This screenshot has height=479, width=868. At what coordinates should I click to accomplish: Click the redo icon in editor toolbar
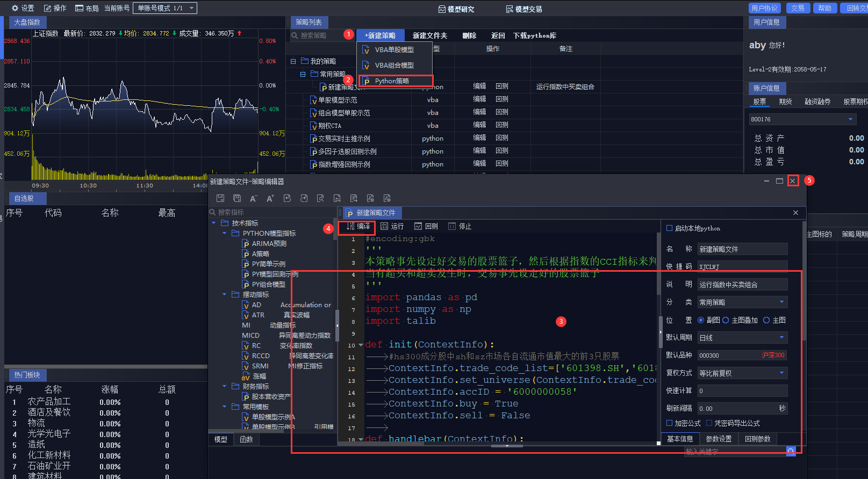[304, 198]
